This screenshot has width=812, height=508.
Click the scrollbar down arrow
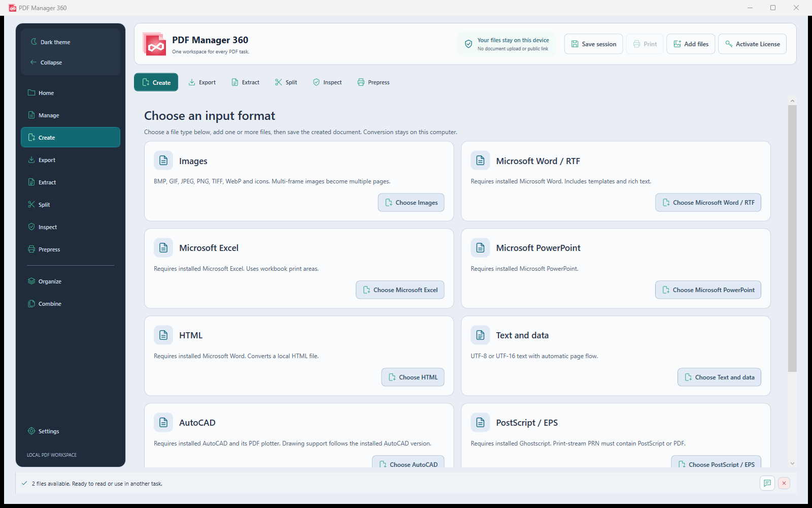(x=792, y=463)
